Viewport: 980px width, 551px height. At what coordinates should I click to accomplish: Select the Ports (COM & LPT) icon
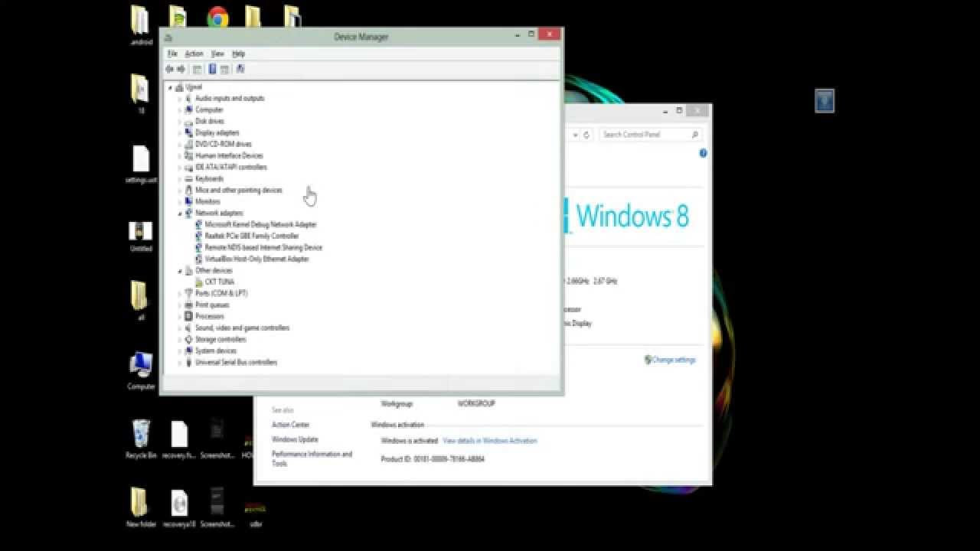click(188, 293)
